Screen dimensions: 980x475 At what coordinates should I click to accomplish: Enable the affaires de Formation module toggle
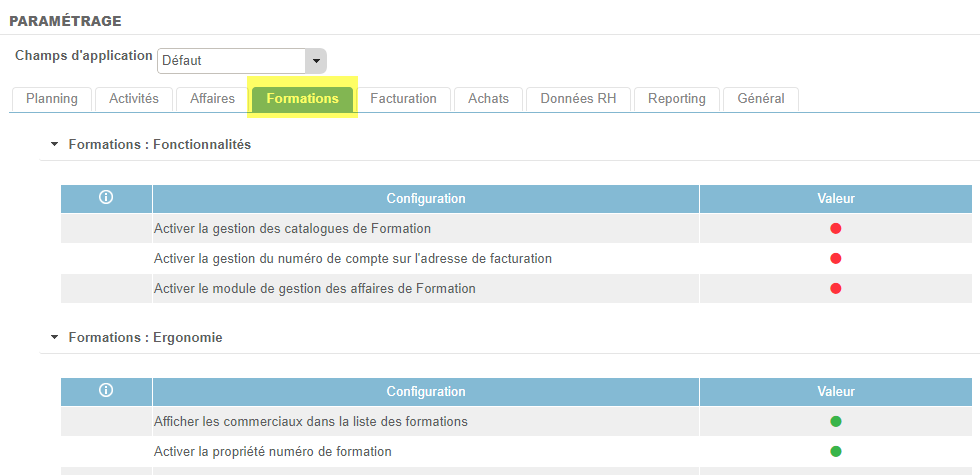coord(836,289)
